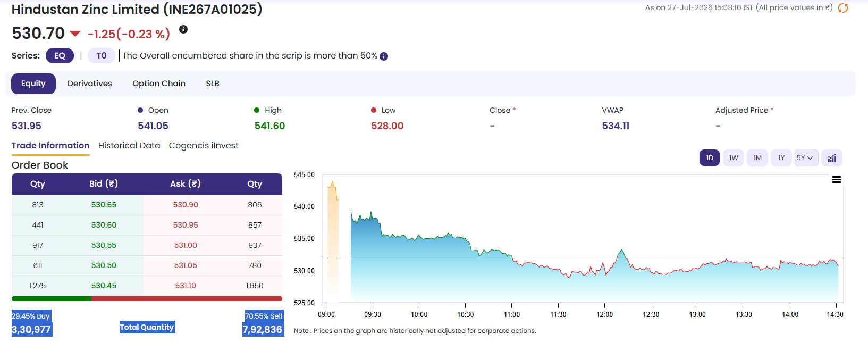Click bid price 530.65
Image resolution: width=868 pixels, height=342 pixels.
[104, 205]
